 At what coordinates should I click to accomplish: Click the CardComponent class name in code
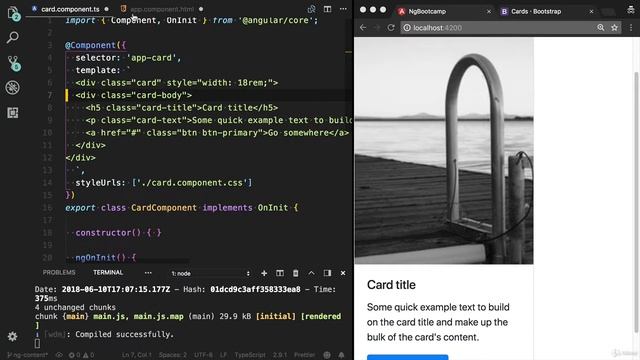(164, 207)
